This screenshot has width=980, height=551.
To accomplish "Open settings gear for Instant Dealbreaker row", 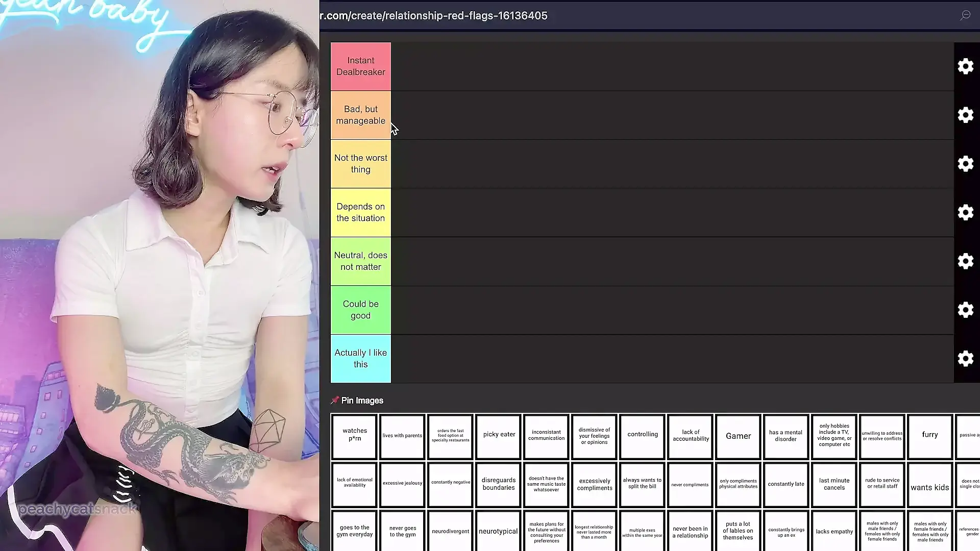I will pos(965,66).
